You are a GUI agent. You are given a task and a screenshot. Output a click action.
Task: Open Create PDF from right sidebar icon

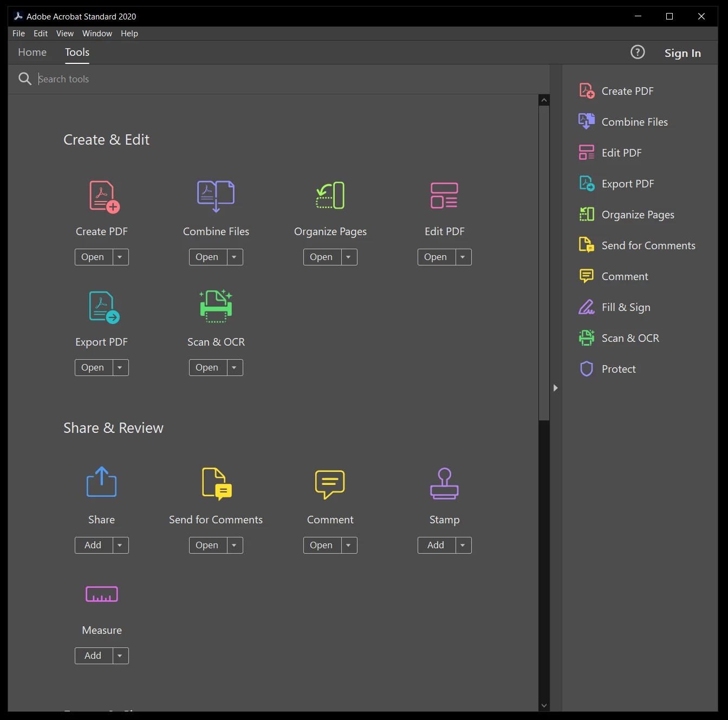(587, 91)
